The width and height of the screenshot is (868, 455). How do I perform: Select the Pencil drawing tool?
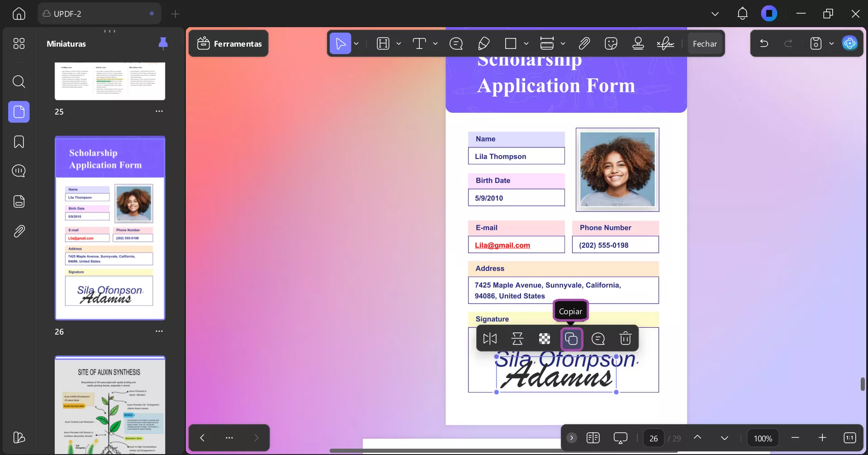click(x=484, y=43)
